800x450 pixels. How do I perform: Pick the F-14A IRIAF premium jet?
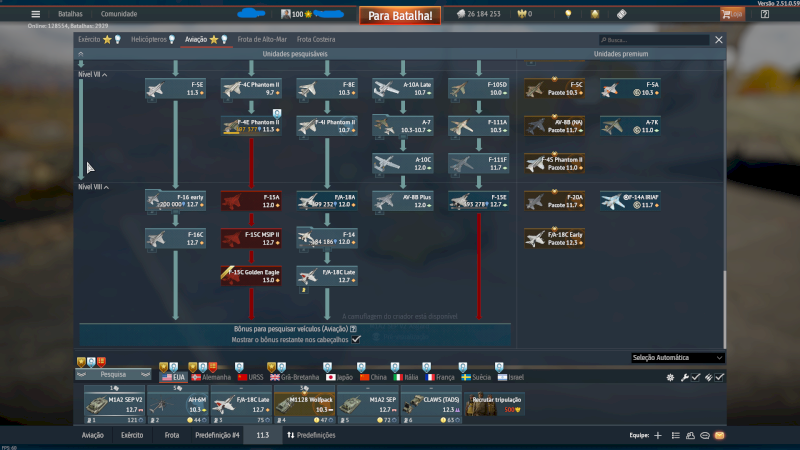[632, 201]
